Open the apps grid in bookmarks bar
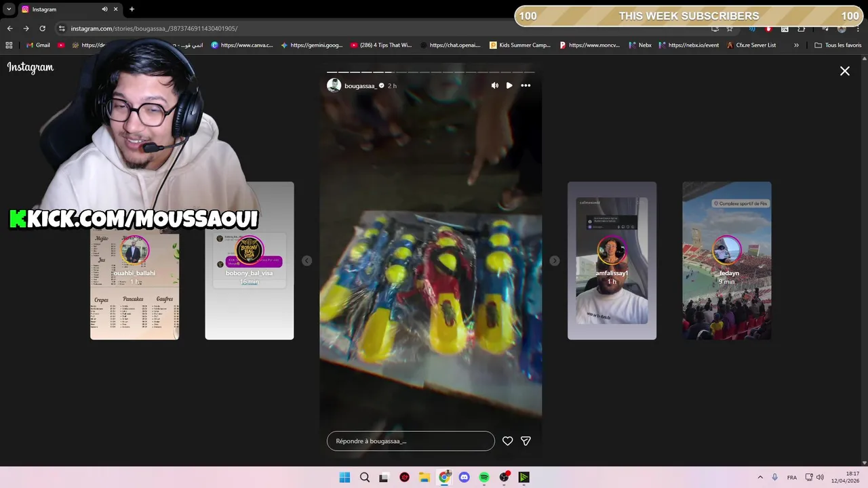Image resolution: width=868 pixels, height=488 pixels. pos(9,45)
